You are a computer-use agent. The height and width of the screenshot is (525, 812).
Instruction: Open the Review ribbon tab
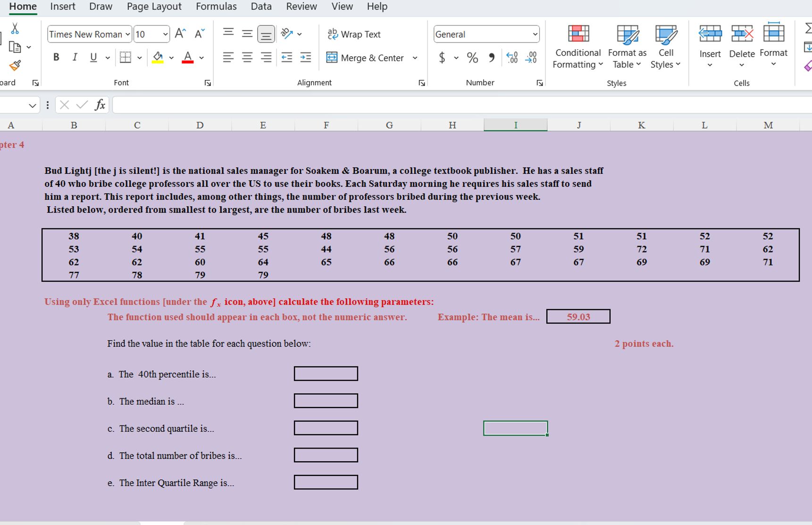pyautogui.click(x=301, y=6)
